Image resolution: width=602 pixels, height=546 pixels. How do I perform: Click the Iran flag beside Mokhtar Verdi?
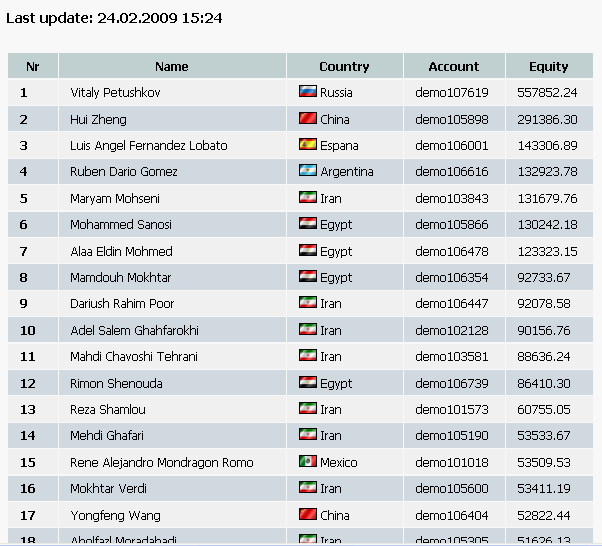308,488
